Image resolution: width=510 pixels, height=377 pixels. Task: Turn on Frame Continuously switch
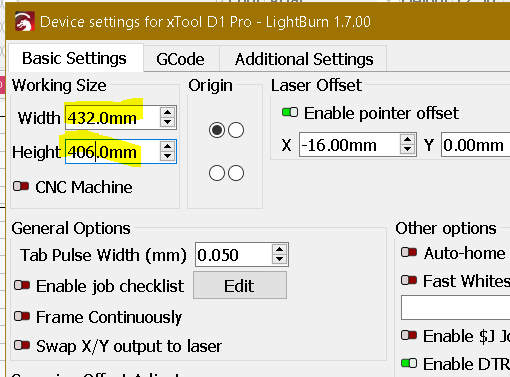click(22, 316)
